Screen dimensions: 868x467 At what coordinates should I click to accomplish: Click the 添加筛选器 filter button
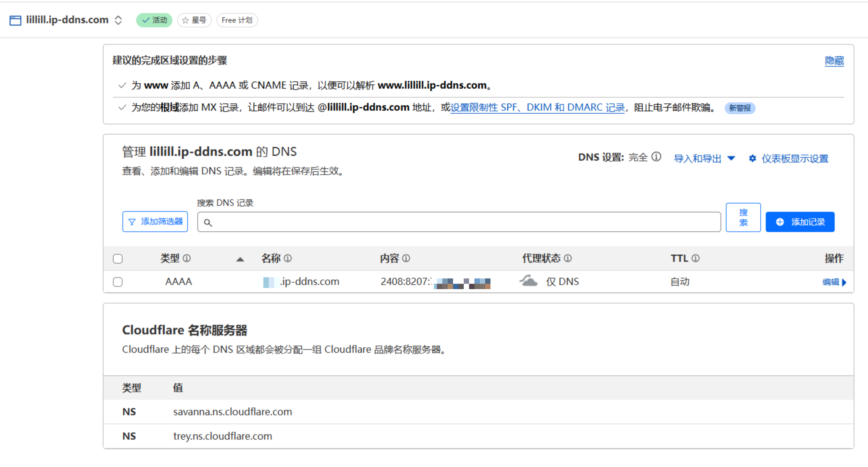[155, 222]
